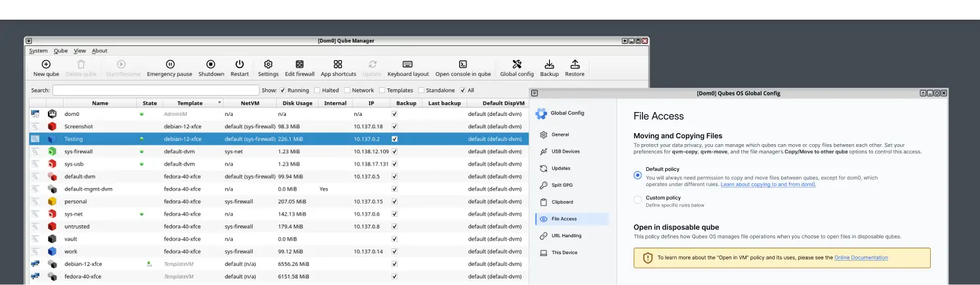The width and height of the screenshot is (980, 285).
Task: Toggle the Running filter checkbox
Action: [x=283, y=90]
